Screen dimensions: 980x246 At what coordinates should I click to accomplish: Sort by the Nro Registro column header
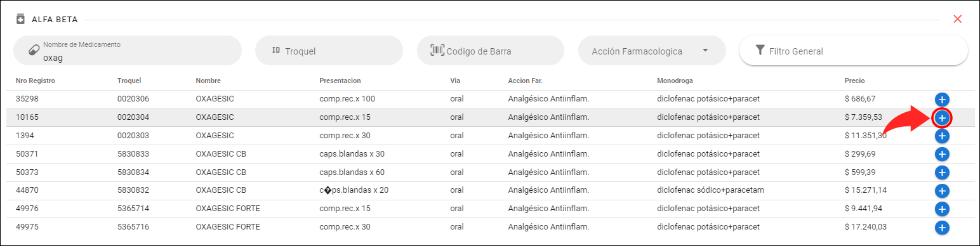click(36, 81)
